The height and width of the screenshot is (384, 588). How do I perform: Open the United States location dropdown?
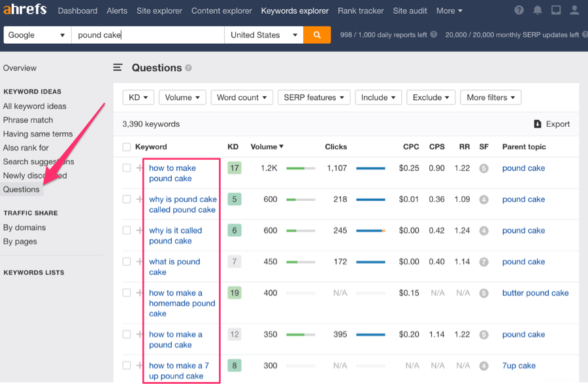click(x=263, y=35)
